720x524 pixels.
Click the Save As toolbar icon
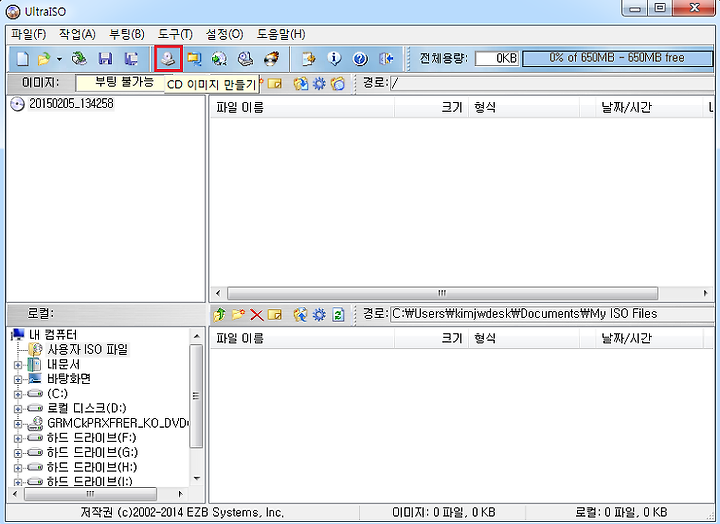tap(131, 58)
